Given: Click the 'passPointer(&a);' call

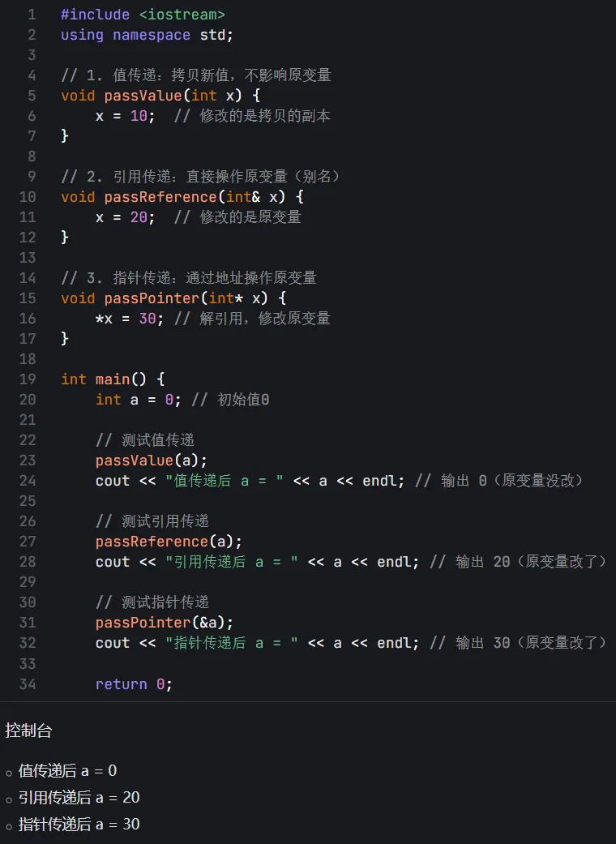Looking at the screenshot, I should [164, 623].
